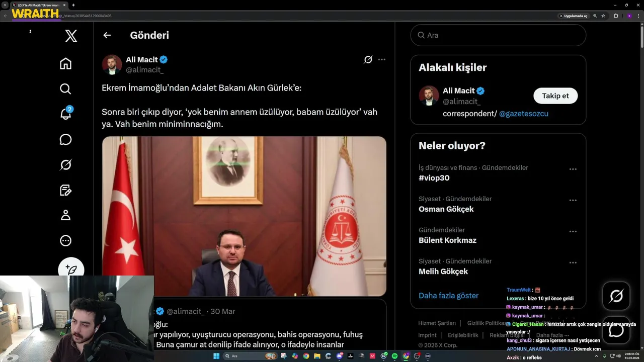644x362 pixels.
Task: Open the Osman Gökçek trend
Action: tap(446, 209)
